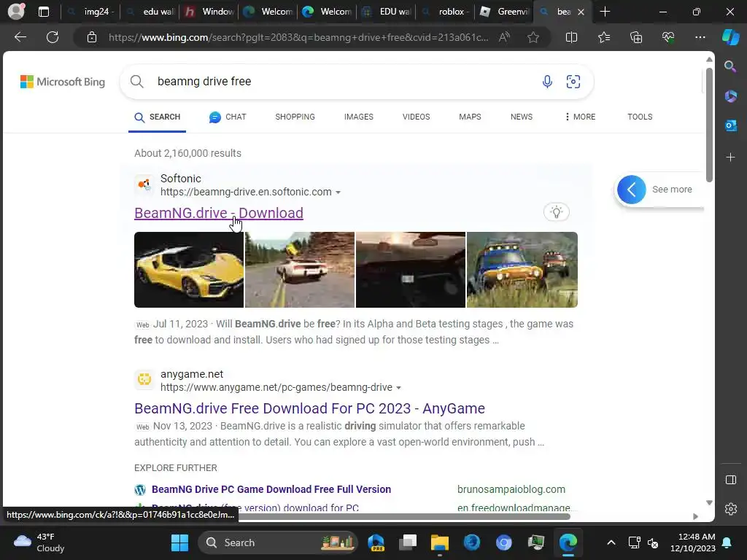Open Browser essentials heart icon
The width and height of the screenshot is (747, 560).
point(668,37)
